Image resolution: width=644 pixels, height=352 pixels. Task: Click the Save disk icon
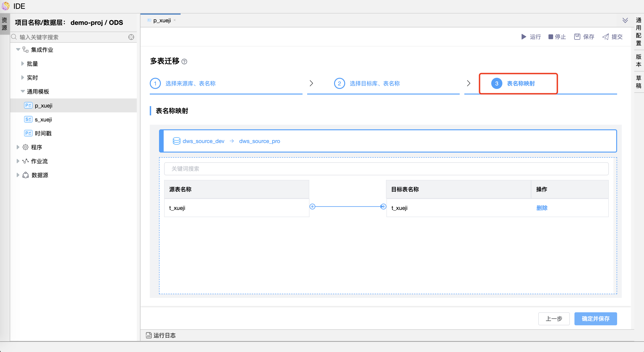(577, 37)
